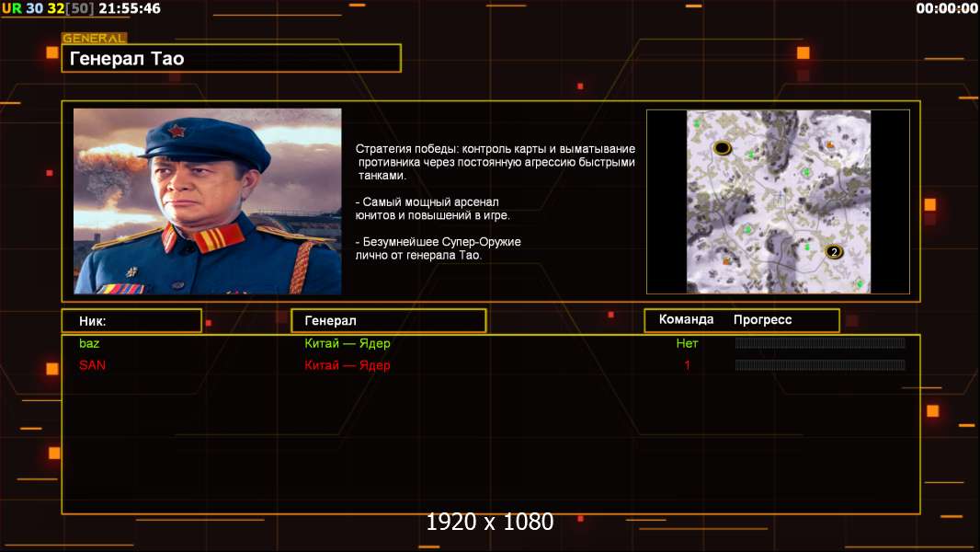Click SAN's team value 1
Viewport: 980px width, 552px height.
(x=687, y=365)
